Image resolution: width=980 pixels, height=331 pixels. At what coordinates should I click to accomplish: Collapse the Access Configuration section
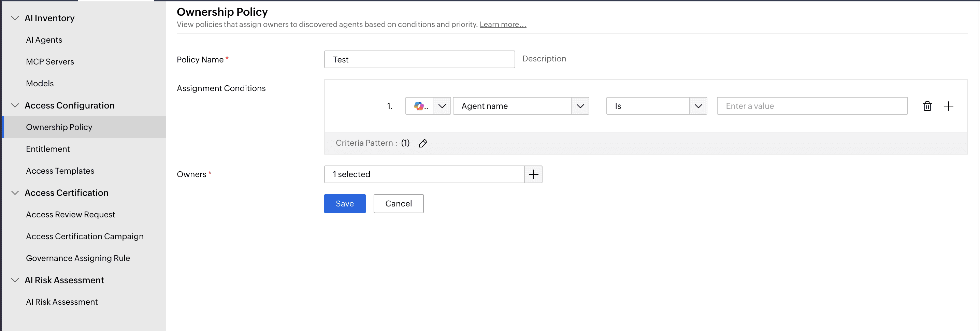15,105
